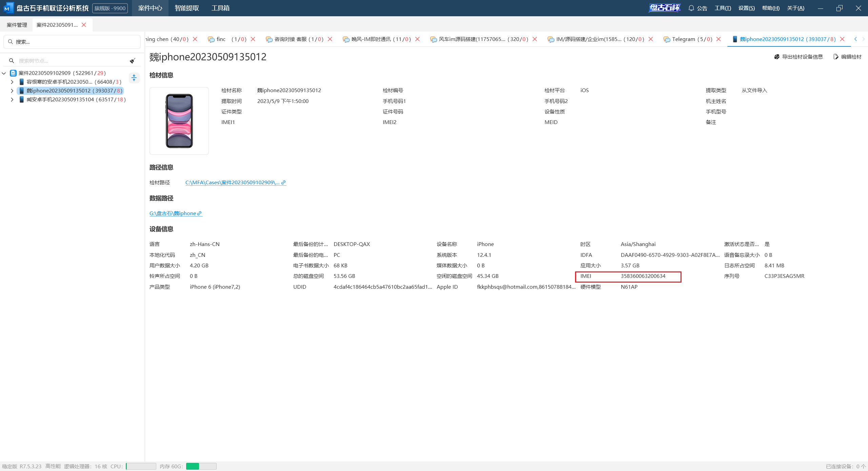Open the 检材路径 C:\MFA\Cases link
The image size is (868, 471).
(x=235, y=182)
